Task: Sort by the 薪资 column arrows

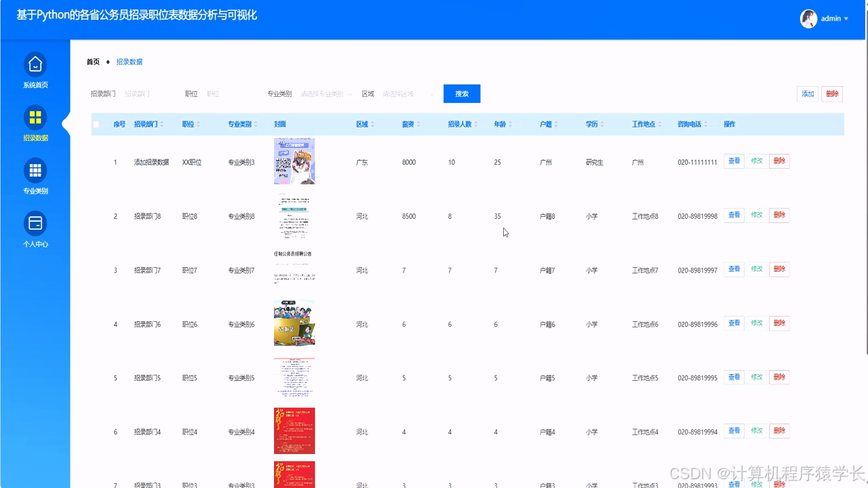Action: pyautogui.click(x=418, y=124)
